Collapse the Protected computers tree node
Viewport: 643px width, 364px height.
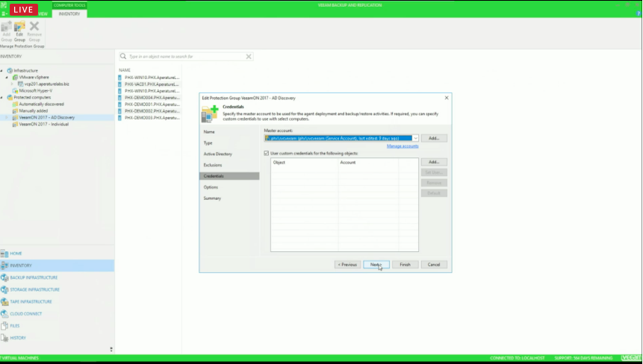(3, 97)
